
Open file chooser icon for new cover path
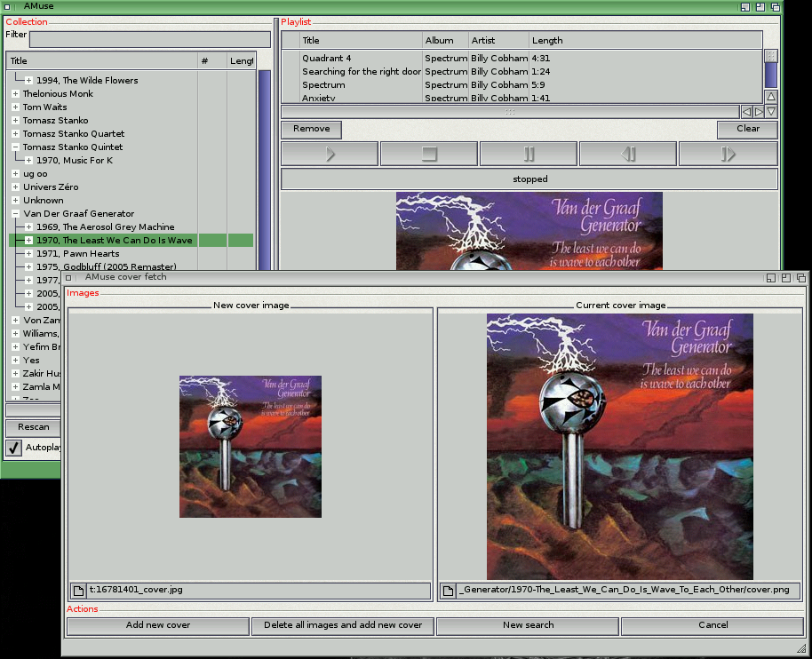click(79, 591)
